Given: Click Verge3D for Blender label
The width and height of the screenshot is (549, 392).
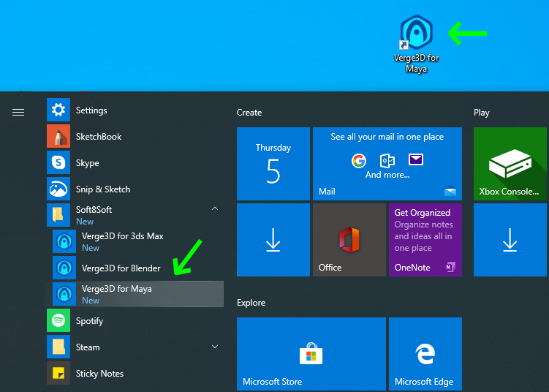Looking at the screenshot, I should (x=121, y=268).
